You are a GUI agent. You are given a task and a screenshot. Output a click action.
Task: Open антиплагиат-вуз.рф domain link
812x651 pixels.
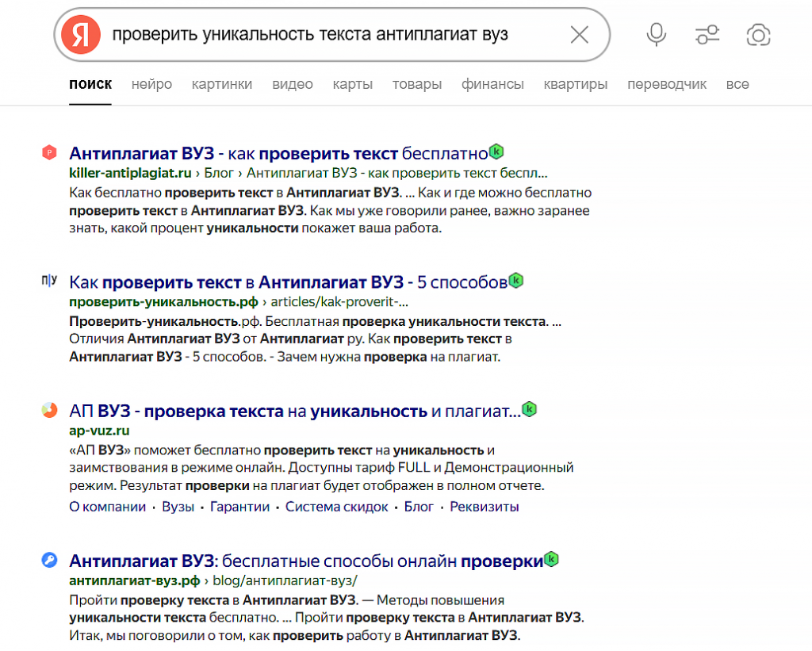tap(135, 580)
